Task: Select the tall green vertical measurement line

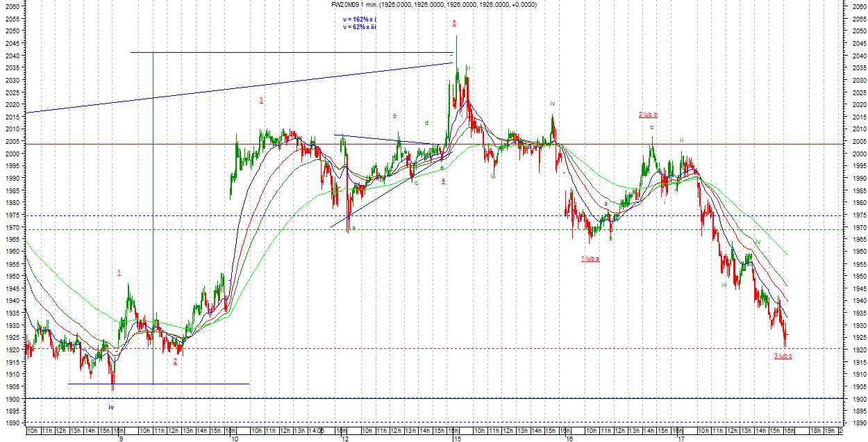Action: point(153,208)
